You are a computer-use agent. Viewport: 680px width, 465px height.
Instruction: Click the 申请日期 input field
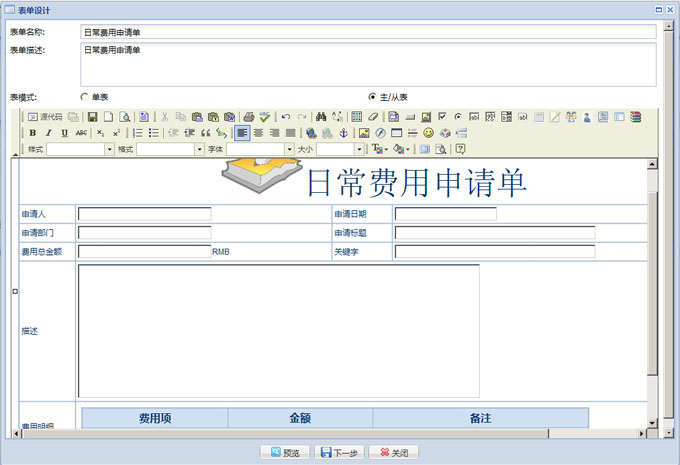click(x=446, y=214)
